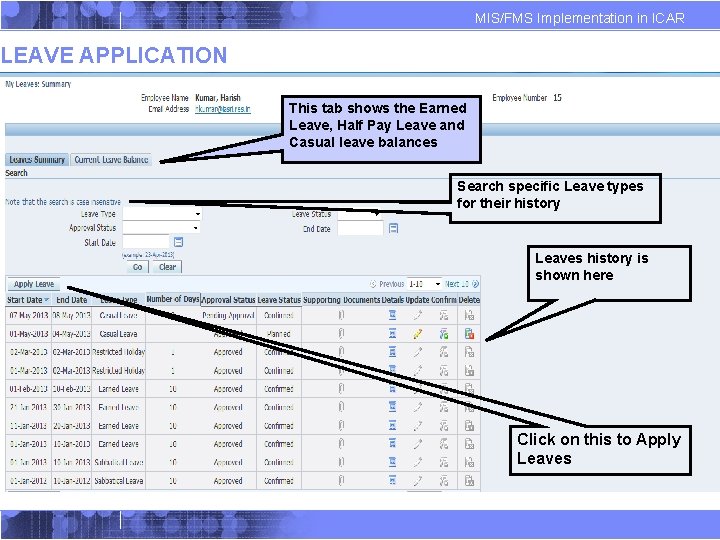Click the Go search button
Screen dimensions: 720x540
click(x=137, y=267)
